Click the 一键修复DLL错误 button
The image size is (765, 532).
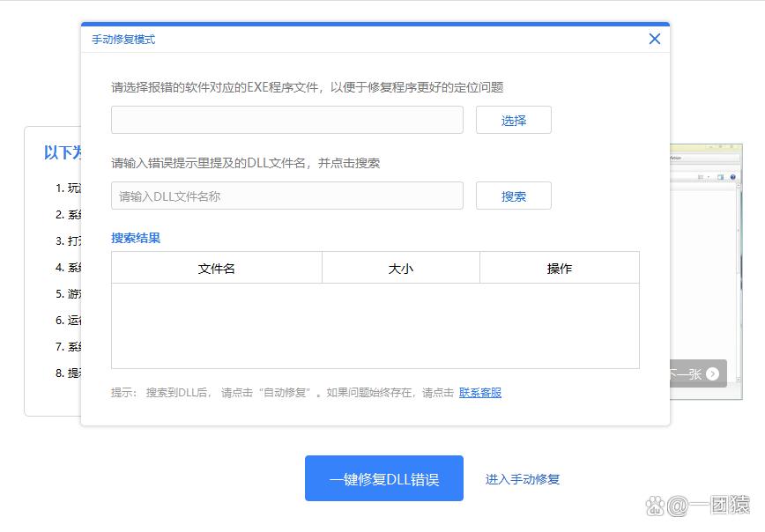tap(384, 478)
